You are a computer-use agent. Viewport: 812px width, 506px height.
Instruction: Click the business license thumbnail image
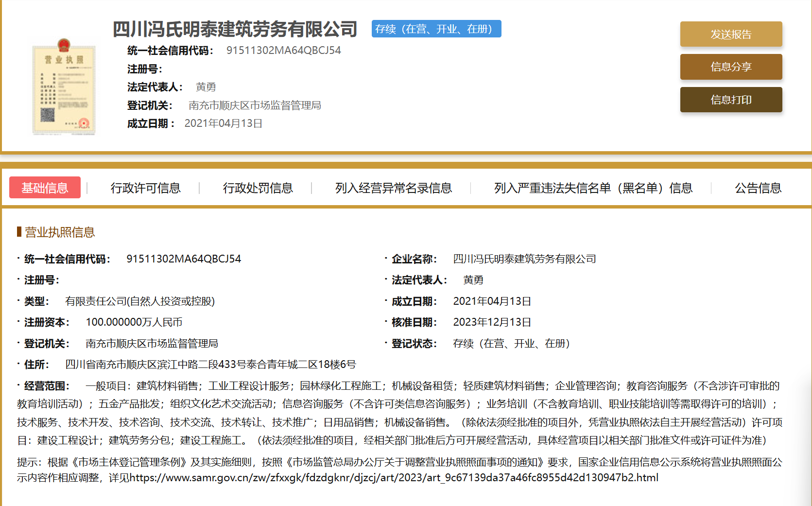tap(64, 87)
